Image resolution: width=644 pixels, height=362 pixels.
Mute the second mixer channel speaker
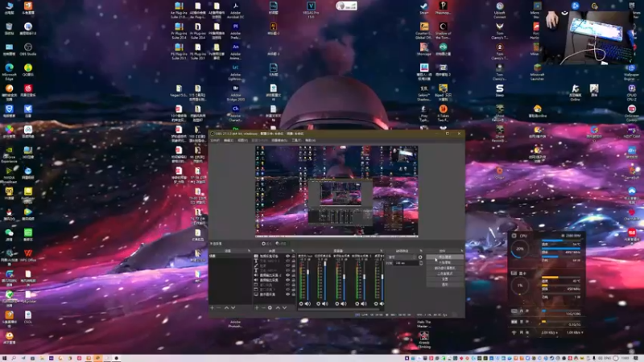[x=325, y=304]
